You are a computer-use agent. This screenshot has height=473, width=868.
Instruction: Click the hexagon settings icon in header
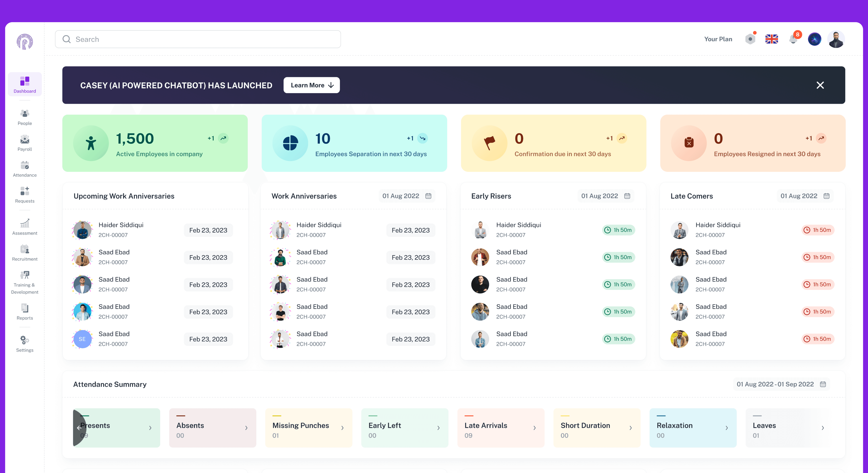(x=750, y=39)
